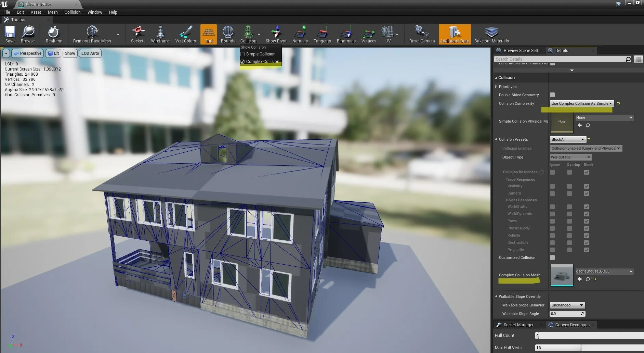This screenshot has height=353, width=644.
Task: Open the Object Type dropdown
Action: pos(571,157)
